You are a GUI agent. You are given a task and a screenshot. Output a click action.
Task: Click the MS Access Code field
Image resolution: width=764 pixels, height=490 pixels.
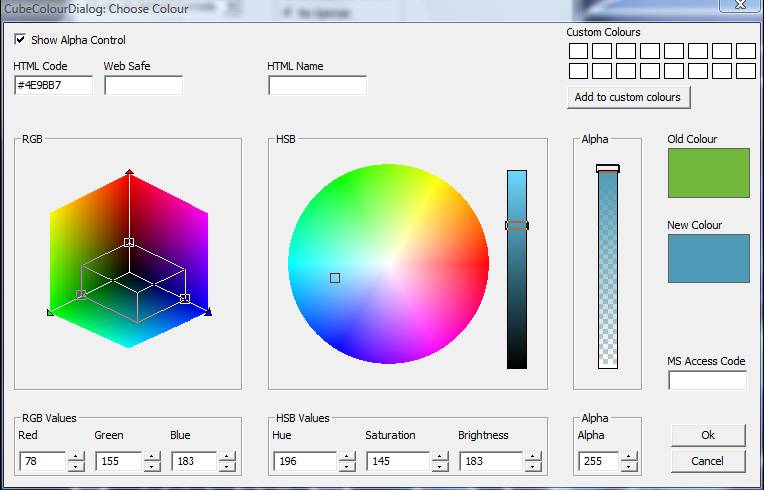[x=707, y=380]
